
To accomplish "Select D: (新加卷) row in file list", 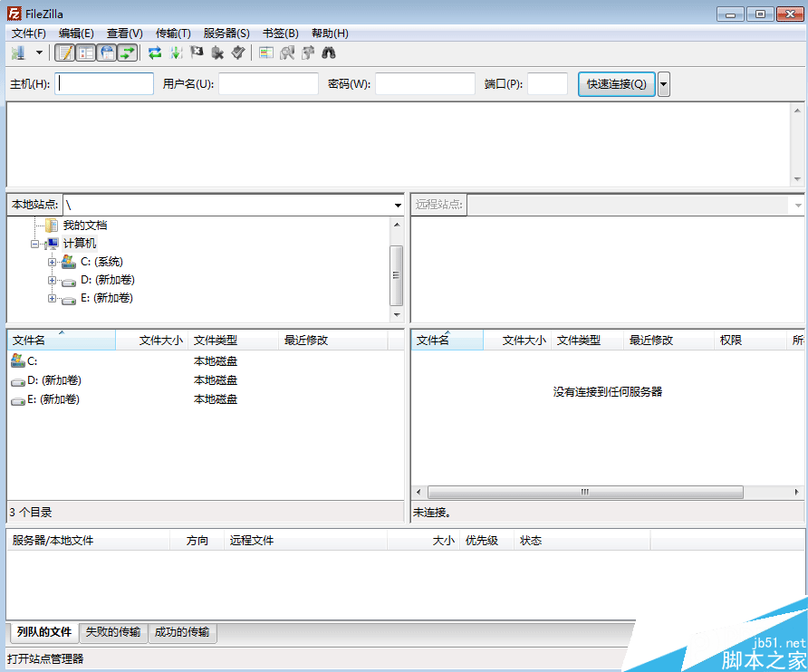I will [x=206, y=380].
